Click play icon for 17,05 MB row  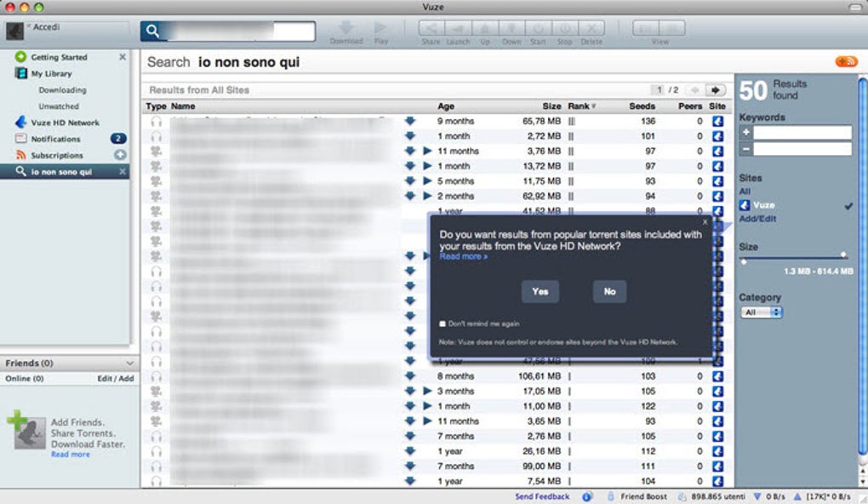(427, 391)
